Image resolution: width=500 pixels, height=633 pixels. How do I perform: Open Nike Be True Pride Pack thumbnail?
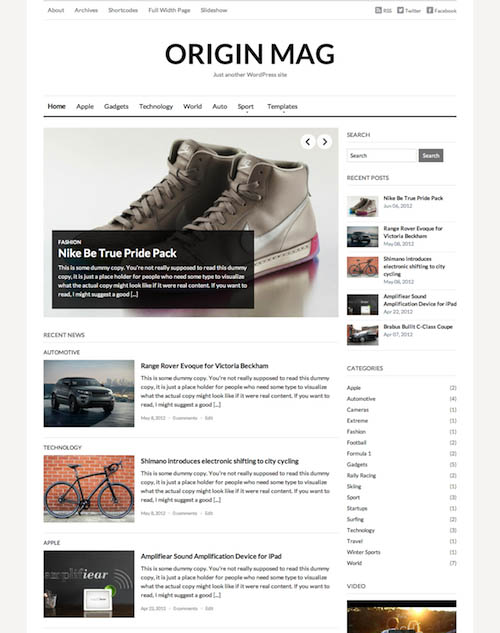tap(362, 206)
